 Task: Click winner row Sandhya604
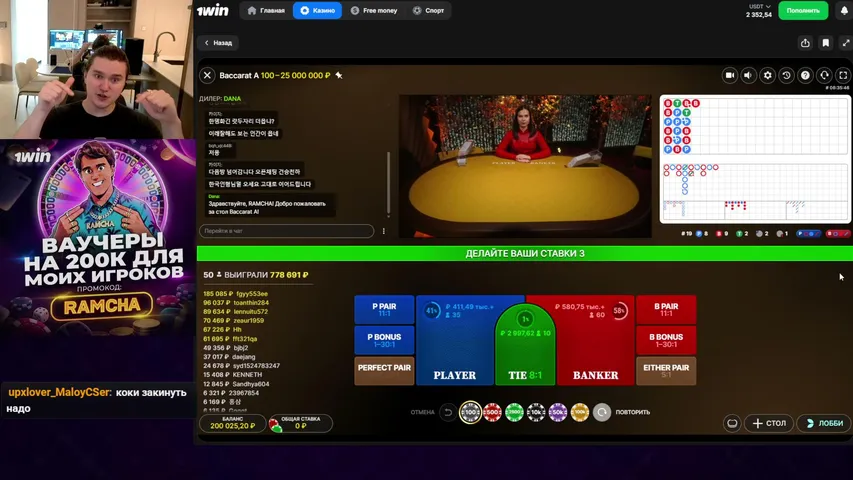(236, 384)
